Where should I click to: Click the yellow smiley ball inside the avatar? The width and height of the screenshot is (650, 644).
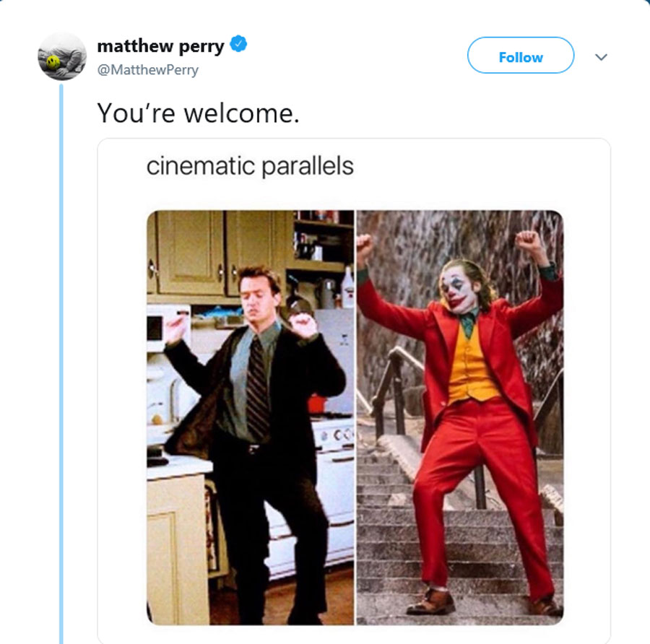tap(53, 63)
